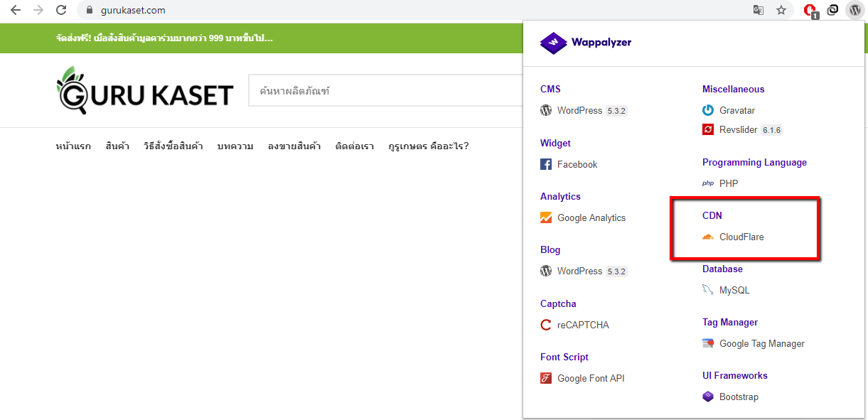This screenshot has height=420, width=868.
Task: Click the Google Analytics icon
Action: pyautogui.click(x=546, y=218)
